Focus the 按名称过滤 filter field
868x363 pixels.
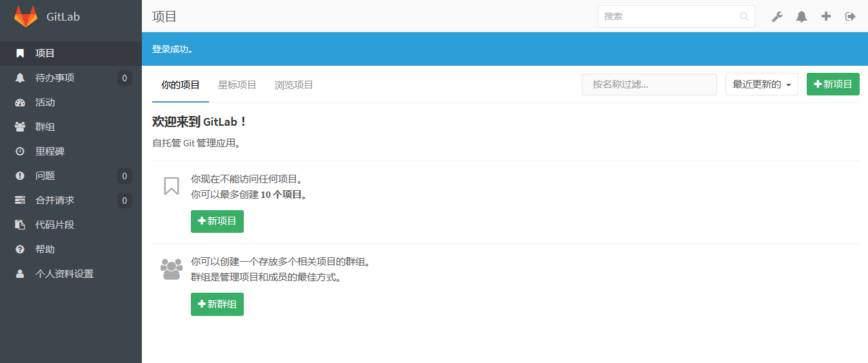point(649,84)
